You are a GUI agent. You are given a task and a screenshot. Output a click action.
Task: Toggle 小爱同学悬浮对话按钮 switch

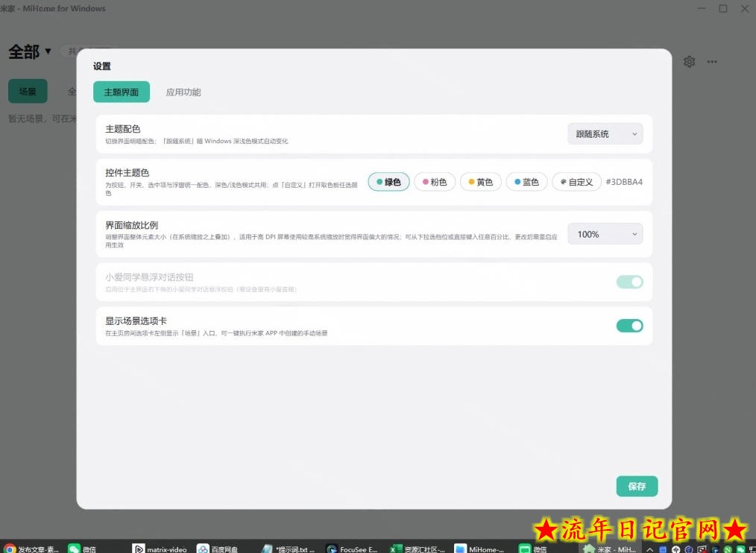pyautogui.click(x=630, y=282)
